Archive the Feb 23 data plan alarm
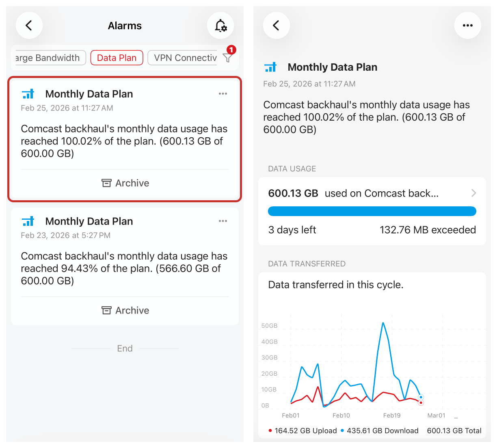This screenshot has width=497, height=448. [125, 311]
